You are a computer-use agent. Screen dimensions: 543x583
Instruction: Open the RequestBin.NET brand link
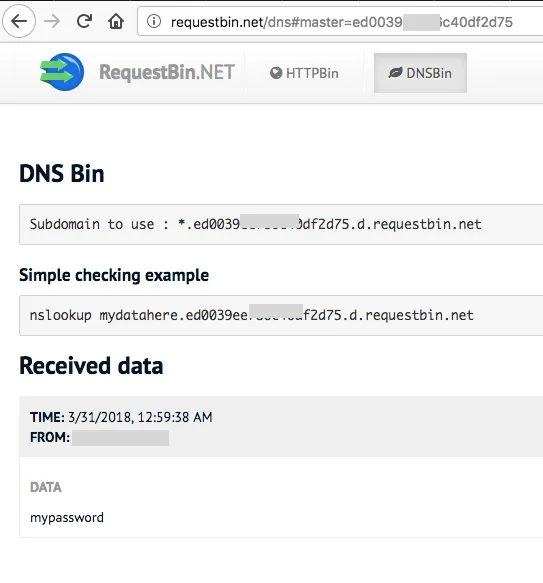click(x=167, y=72)
